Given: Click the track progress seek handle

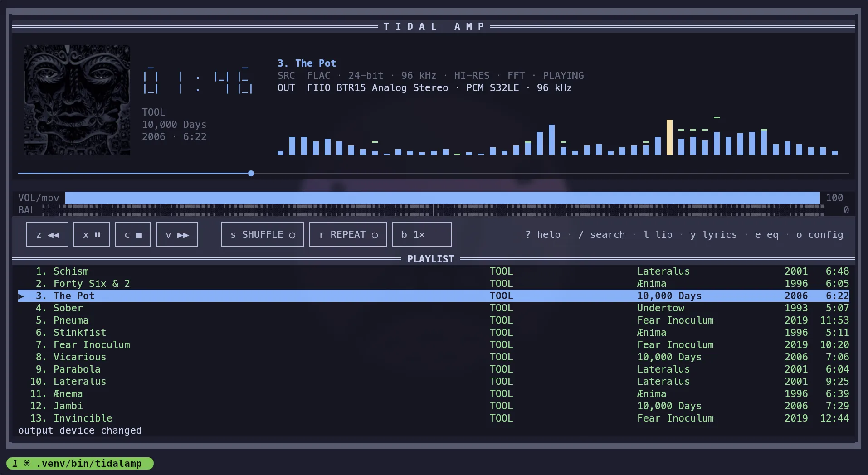Looking at the screenshot, I should pos(251,173).
